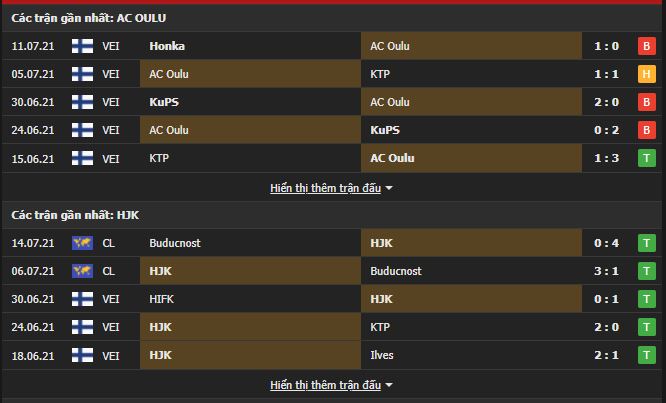Click the green T badge for Ilves match
Image resolution: width=666 pixels, height=403 pixels.
tap(647, 355)
